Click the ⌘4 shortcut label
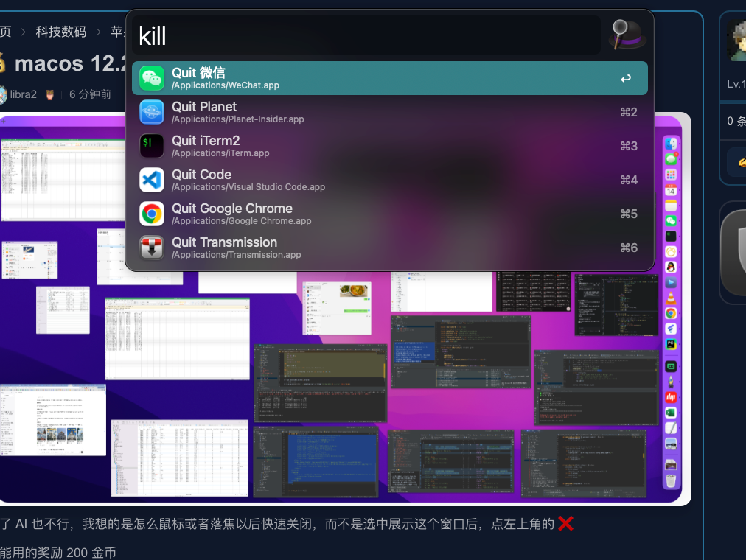This screenshot has width=746, height=560. coord(629,180)
